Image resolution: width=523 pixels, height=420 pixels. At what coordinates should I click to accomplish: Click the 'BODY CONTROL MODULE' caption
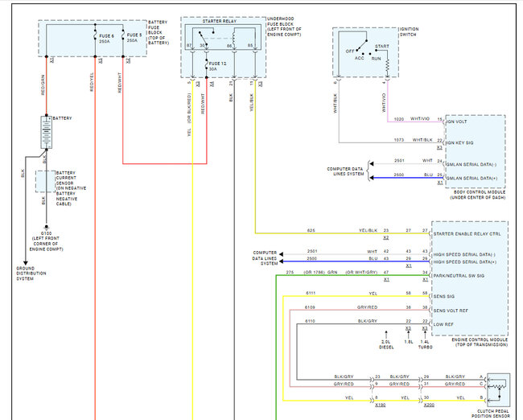[x=478, y=195]
